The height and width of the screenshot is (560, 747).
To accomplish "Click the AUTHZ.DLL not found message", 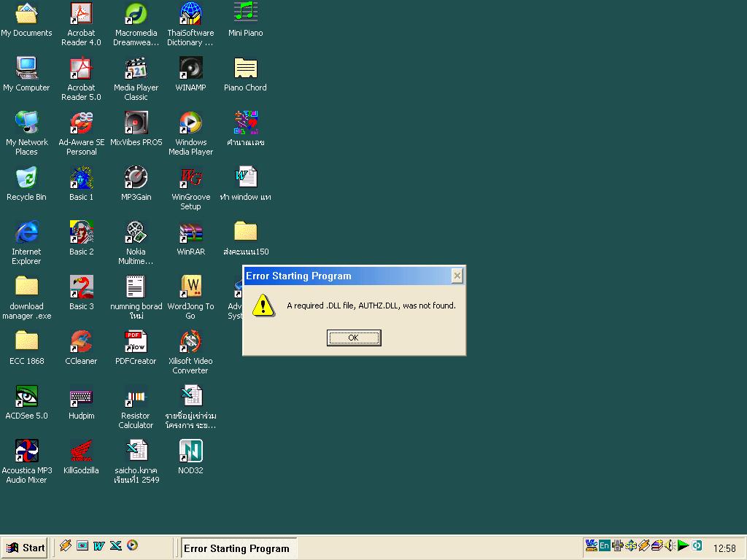I will 371,306.
